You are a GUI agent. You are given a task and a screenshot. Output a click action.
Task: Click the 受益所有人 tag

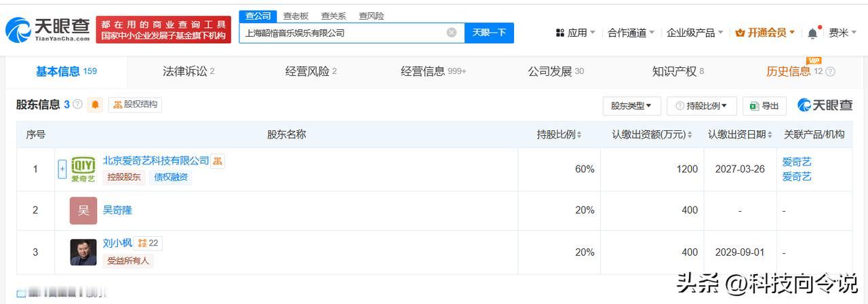(x=128, y=261)
